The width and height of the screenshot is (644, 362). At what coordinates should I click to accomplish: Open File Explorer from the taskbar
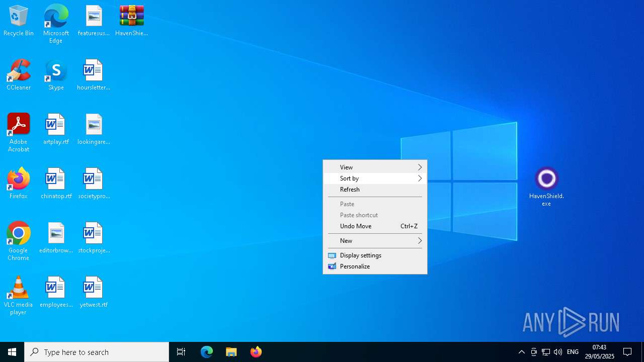pos(231,352)
